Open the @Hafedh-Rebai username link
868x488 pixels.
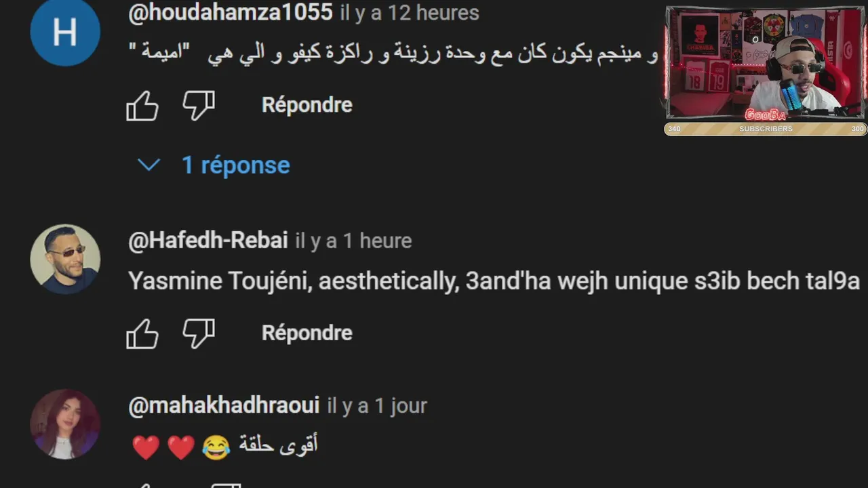208,240
